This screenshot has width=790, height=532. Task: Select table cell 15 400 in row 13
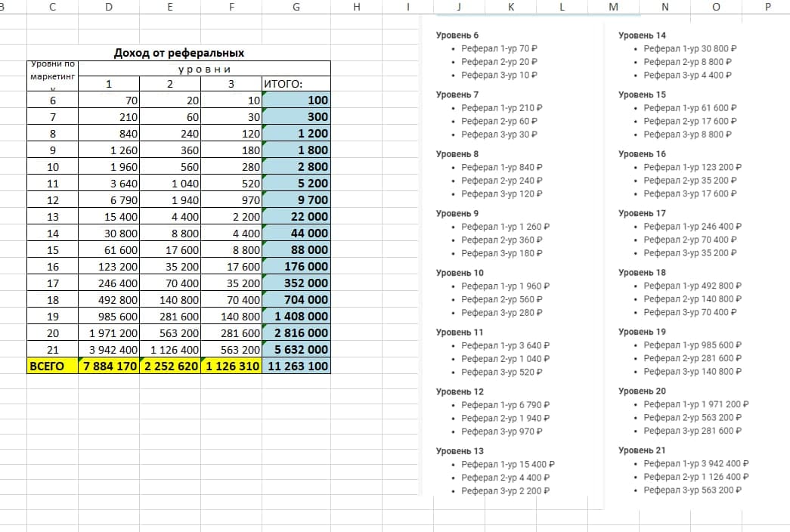[x=109, y=217]
